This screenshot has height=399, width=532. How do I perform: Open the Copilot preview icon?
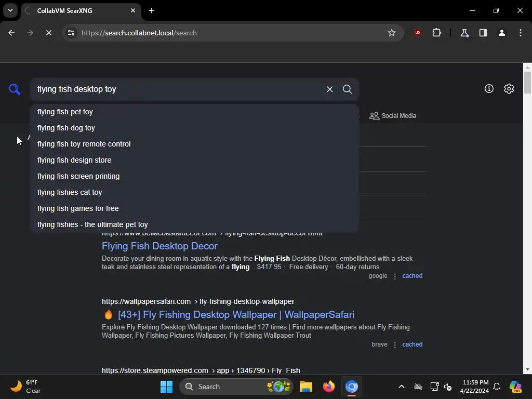click(x=515, y=387)
